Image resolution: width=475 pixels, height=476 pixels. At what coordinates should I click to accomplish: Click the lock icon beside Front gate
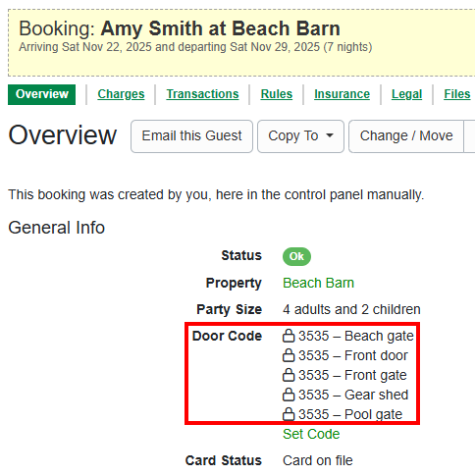289,375
